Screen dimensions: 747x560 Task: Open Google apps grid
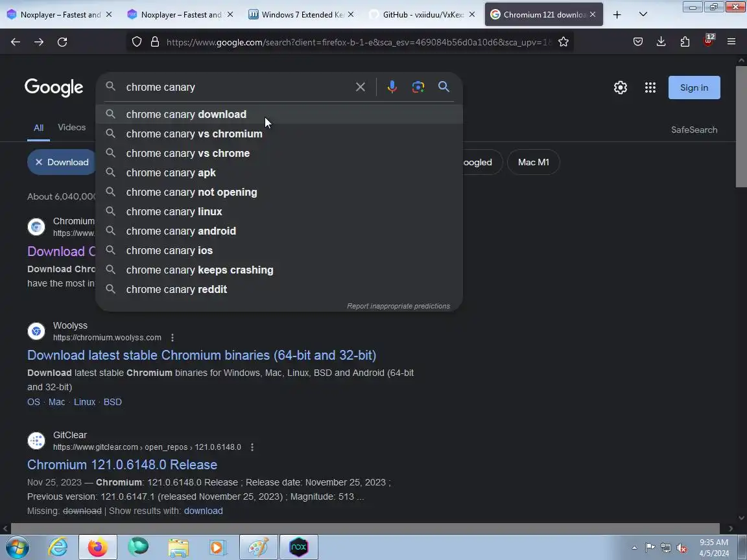[x=650, y=87]
